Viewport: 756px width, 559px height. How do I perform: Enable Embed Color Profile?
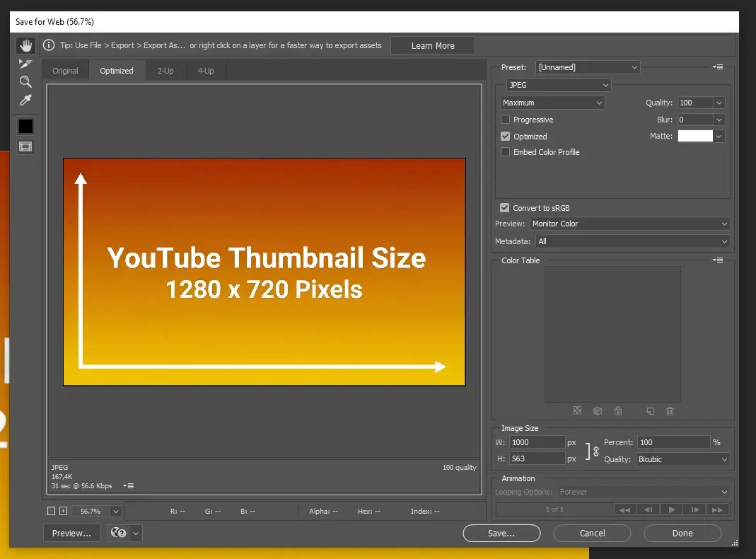click(505, 152)
